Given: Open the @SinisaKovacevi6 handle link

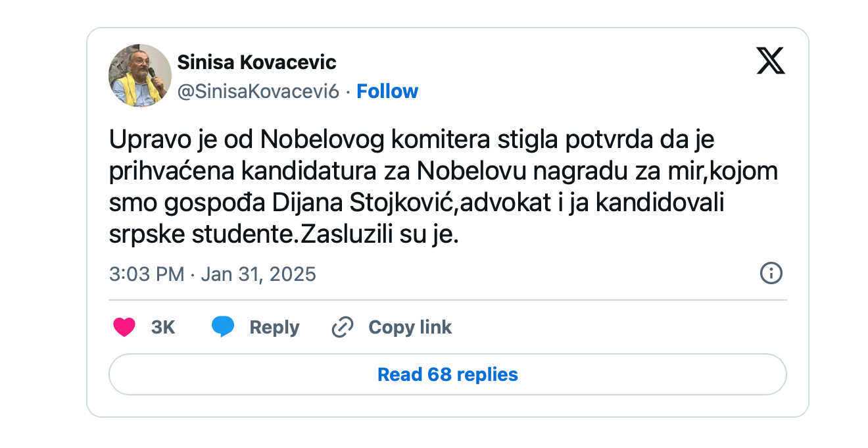Looking at the screenshot, I should click(258, 91).
